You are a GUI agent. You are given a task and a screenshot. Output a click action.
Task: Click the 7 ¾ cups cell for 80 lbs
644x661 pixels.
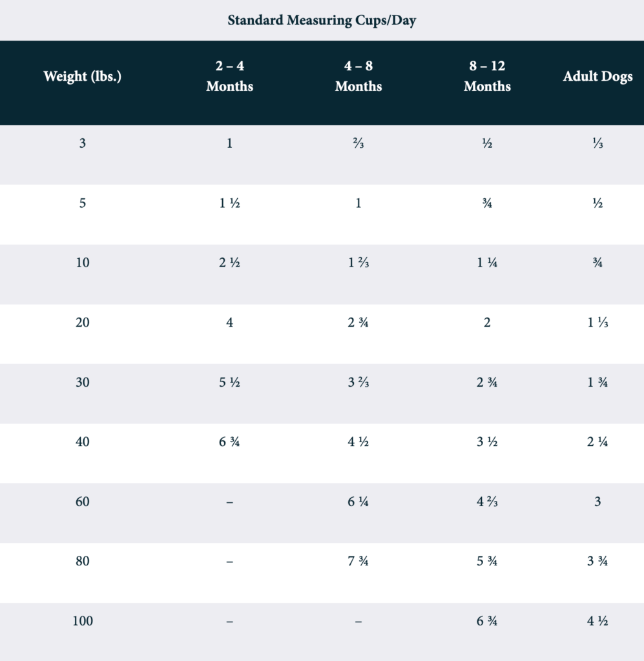tap(358, 562)
